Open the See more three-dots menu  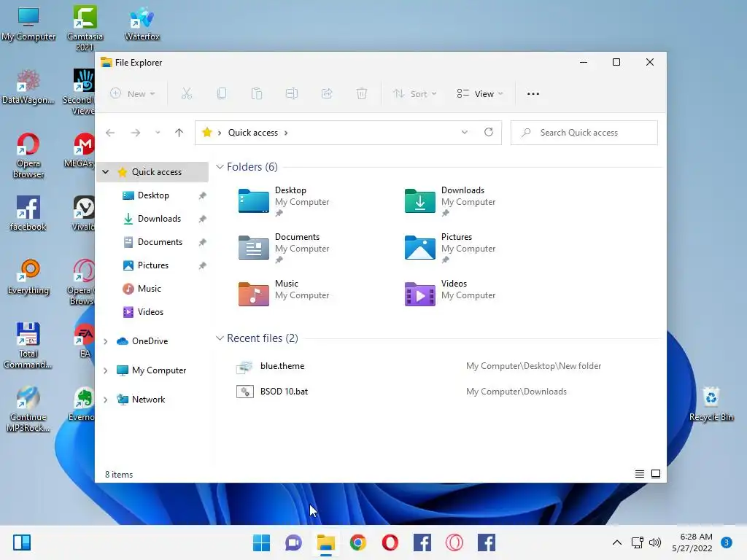tap(533, 94)
